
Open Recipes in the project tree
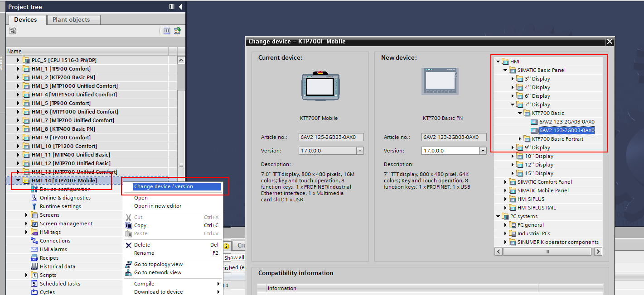click(49, 258)
